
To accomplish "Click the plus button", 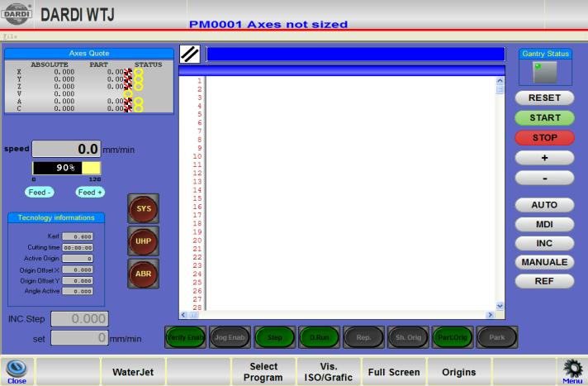I will point(544,158).
